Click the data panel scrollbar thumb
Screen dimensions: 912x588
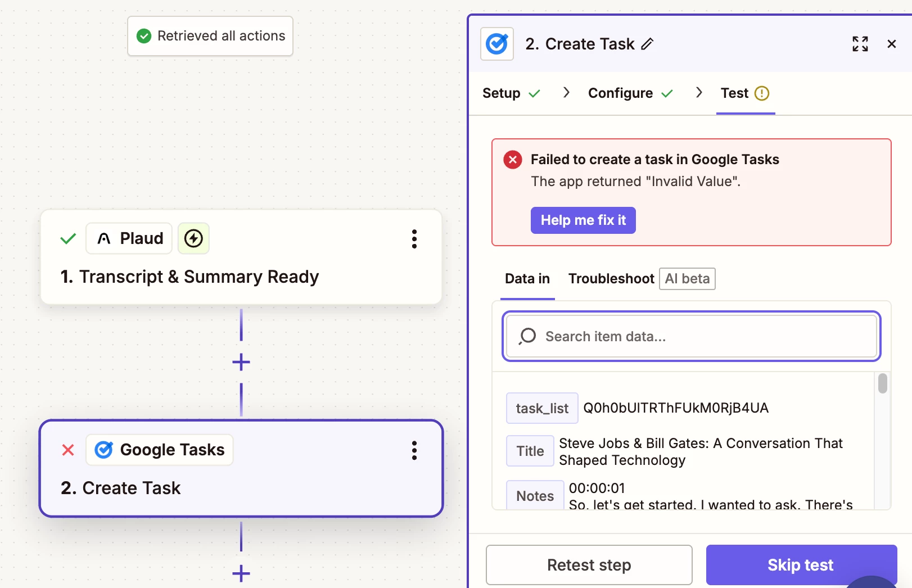click(x=883, y=383)
